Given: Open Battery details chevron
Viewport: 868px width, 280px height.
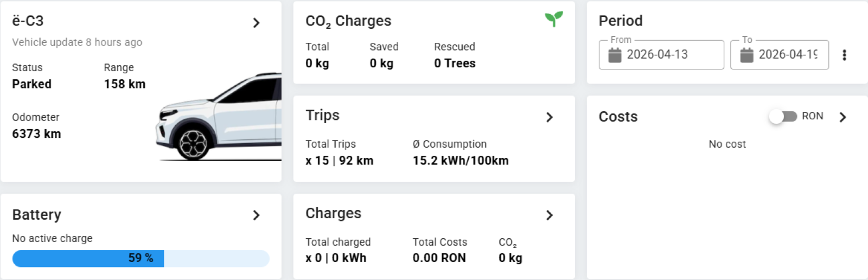Looking at the screenshot, I should [257, 215].
